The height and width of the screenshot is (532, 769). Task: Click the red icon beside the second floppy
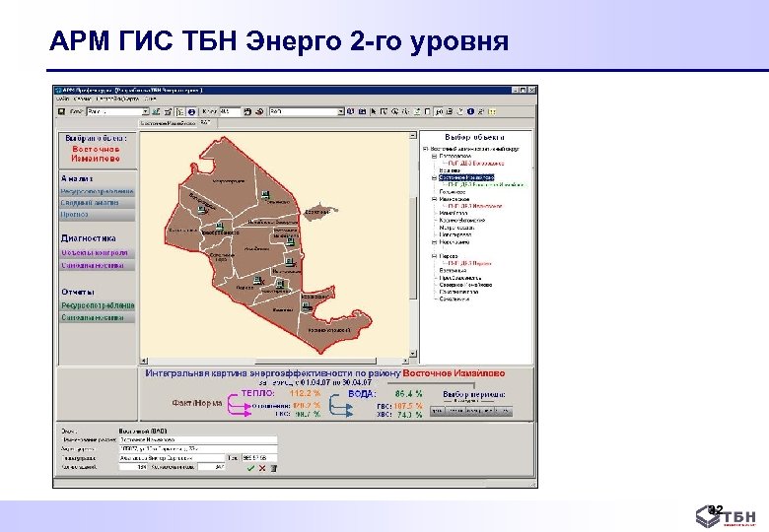pos(259,111)
